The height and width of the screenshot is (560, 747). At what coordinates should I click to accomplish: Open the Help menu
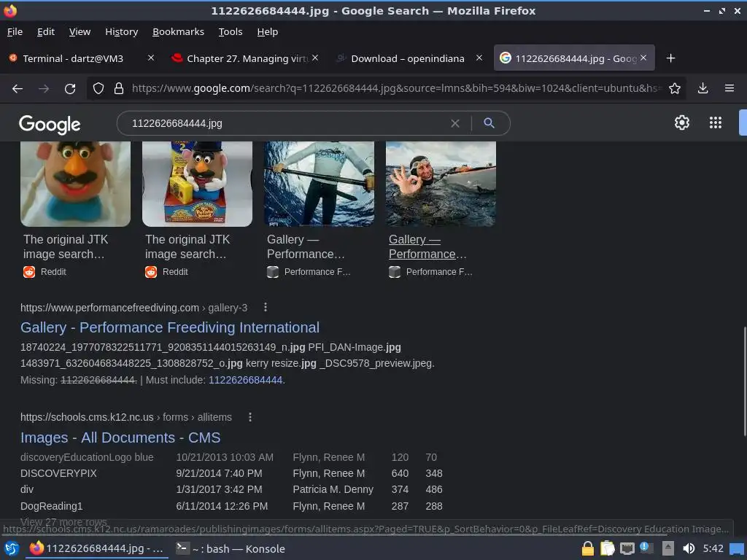(x=267, y=32)
